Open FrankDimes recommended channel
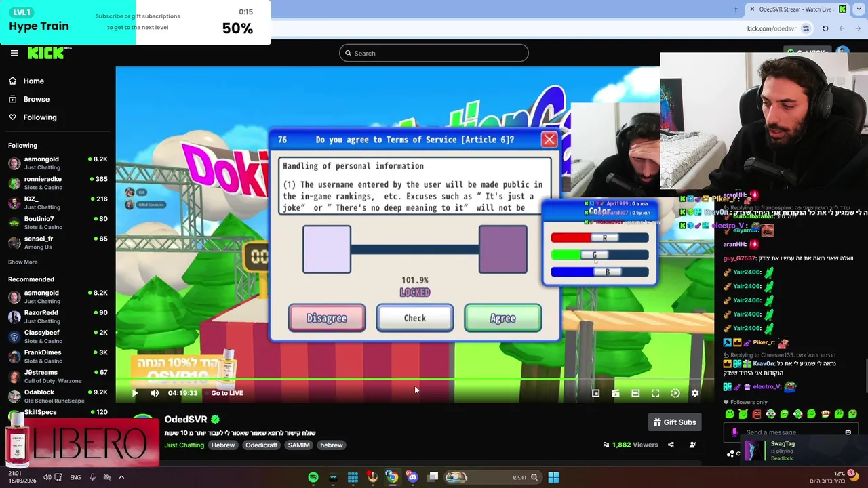This screenshot has width=868, height=488. pos(58,356)
